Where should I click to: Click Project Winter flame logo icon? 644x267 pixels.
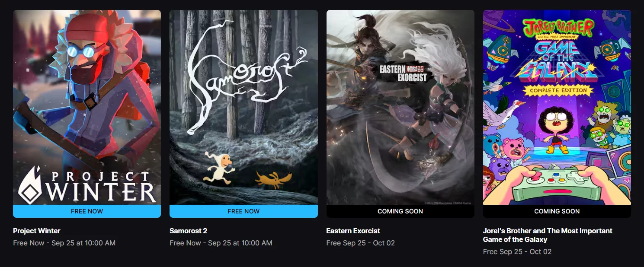coord(31,185)
